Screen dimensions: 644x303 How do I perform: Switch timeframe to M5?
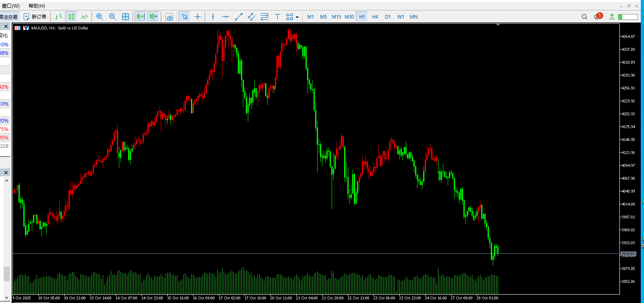point(323,17)
